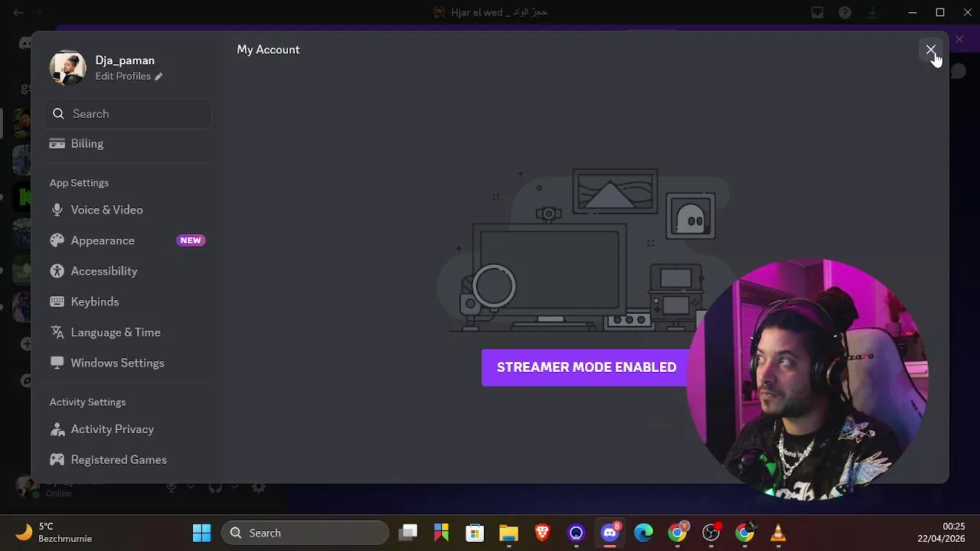The height and width of the screenshot is (551, 980).
Task: Click the Activity Privacy person-lock icon
Action: (57, 429)
